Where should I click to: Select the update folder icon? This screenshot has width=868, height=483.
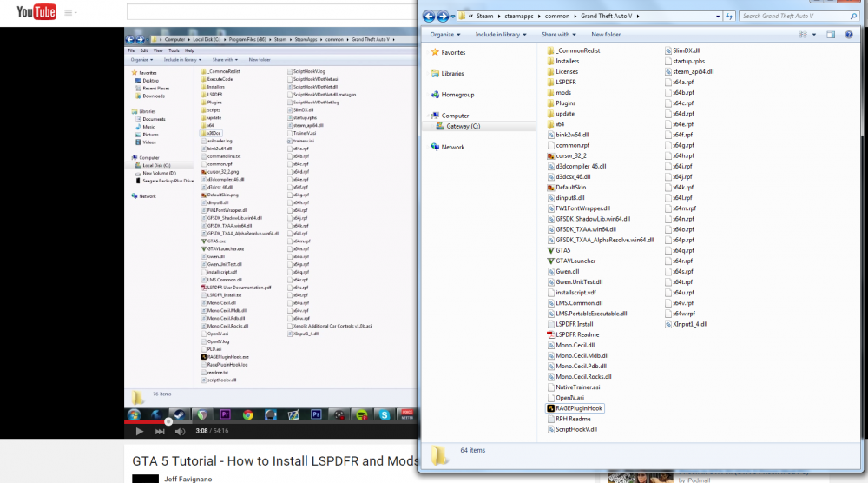point(550,114)
